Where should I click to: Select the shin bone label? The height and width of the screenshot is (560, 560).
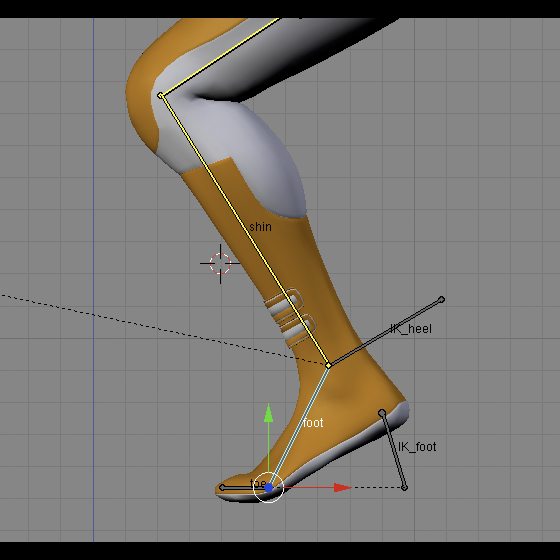pos(260,227)
